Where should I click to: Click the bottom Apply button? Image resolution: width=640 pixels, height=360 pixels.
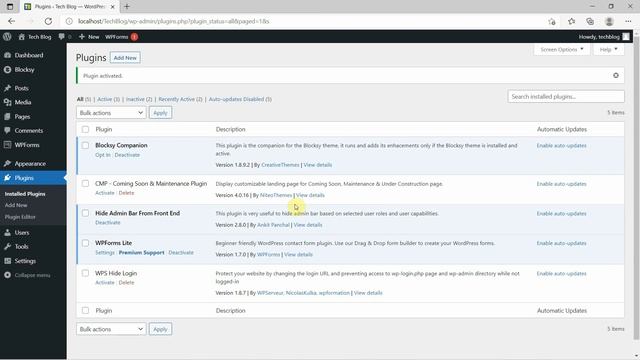[x=160, y=329]
